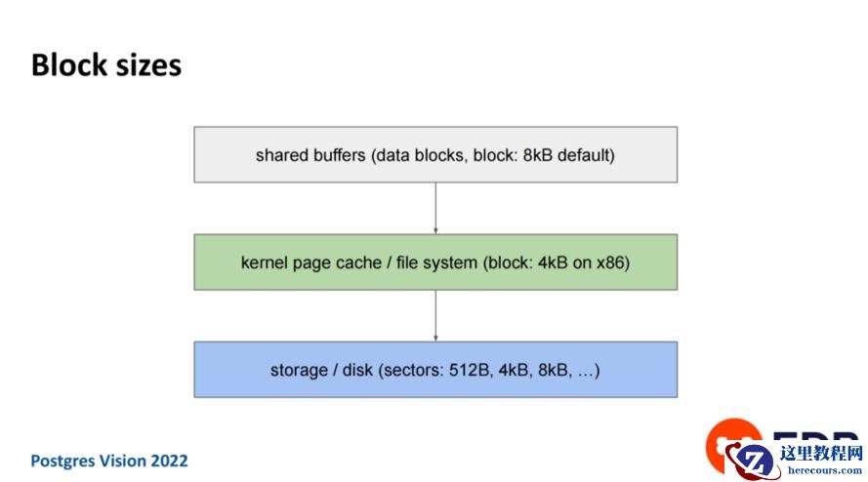Select the blue storage / disk box

(435, 369)
